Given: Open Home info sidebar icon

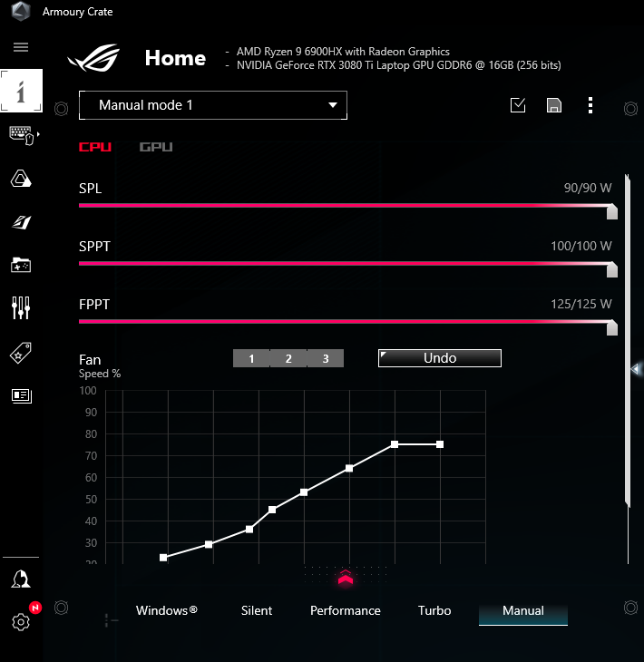Looking at the screenshot, I should [21, 91].
